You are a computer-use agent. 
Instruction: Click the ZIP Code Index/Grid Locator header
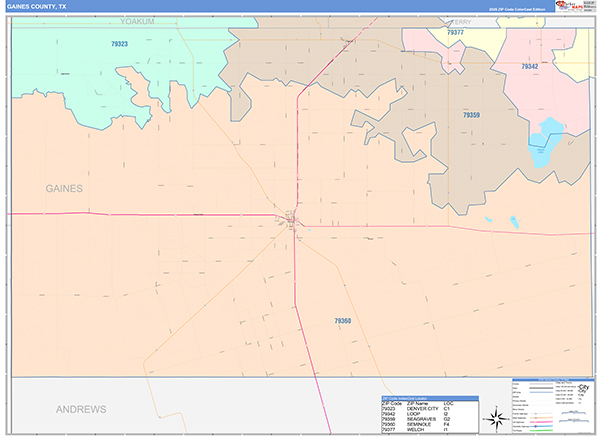[430, 398]
